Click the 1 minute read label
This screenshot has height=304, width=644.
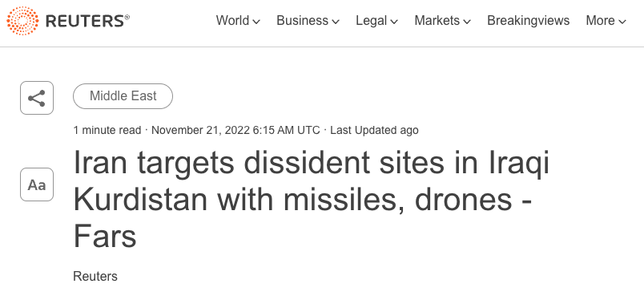(107, 131)
